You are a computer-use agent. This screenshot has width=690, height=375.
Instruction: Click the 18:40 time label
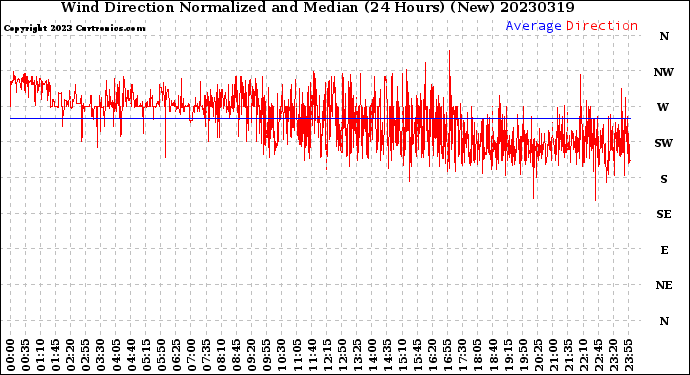[x=493, y=355]
